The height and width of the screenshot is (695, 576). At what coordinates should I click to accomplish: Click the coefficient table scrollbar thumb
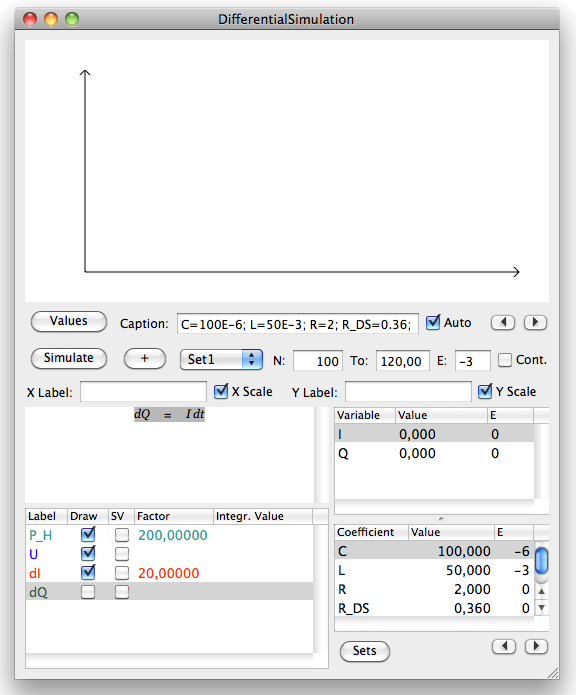(541, 561)
